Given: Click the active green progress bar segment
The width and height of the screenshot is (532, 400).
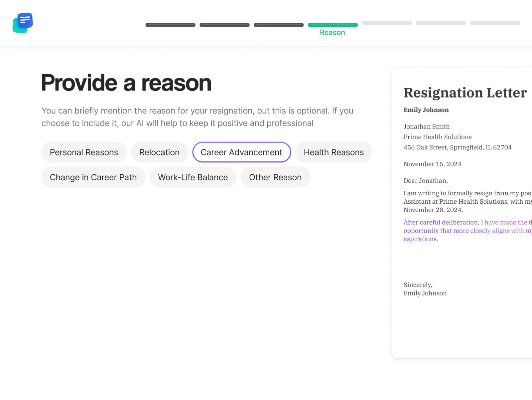Looking at the screenshot, I should point(332,25).
